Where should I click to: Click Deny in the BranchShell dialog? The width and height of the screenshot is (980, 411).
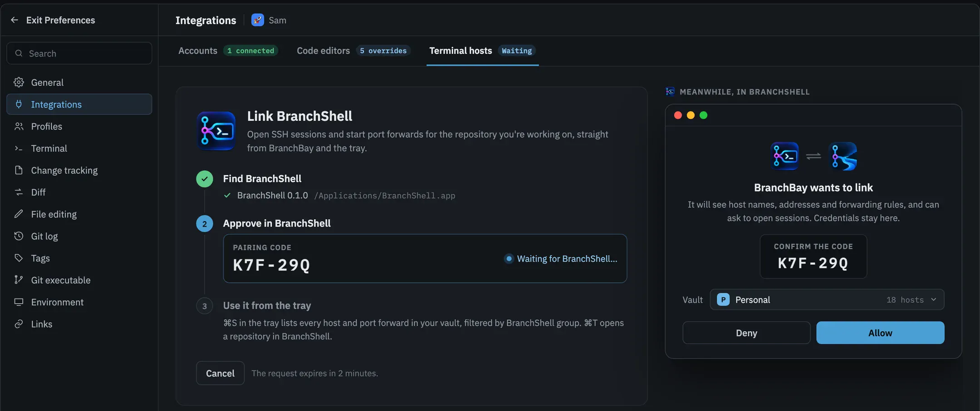746,333
